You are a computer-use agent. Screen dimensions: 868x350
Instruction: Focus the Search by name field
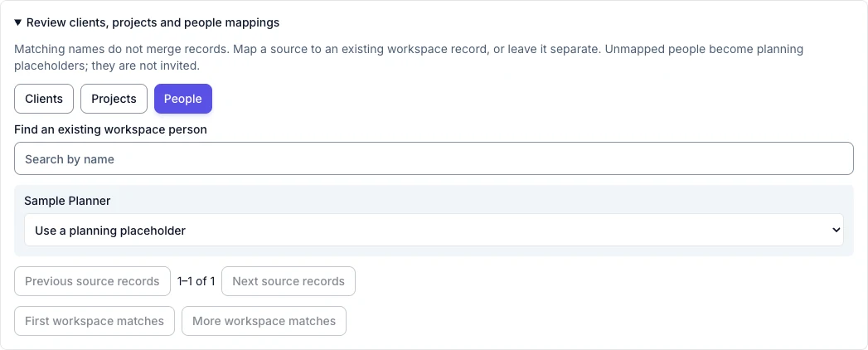[x=434, y=159]
